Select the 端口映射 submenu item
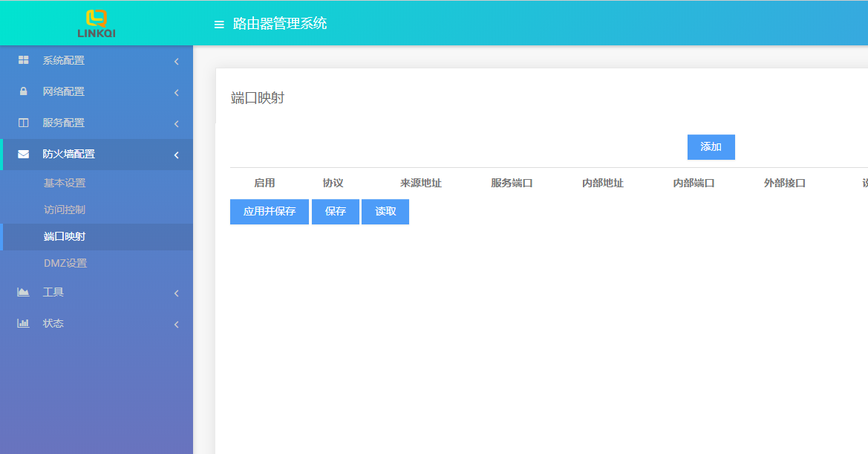This screenshot has width=868, height=454. click(65, 236)
